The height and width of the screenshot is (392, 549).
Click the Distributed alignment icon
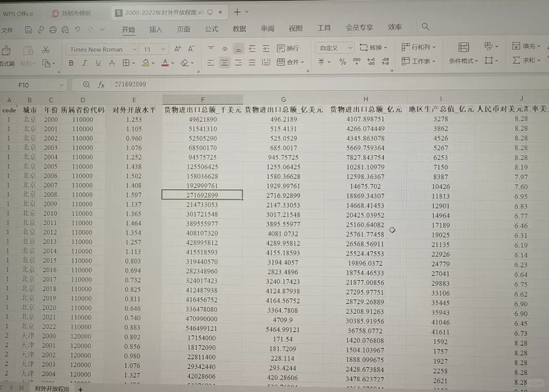pyautogui.click(x=266, y=63)
